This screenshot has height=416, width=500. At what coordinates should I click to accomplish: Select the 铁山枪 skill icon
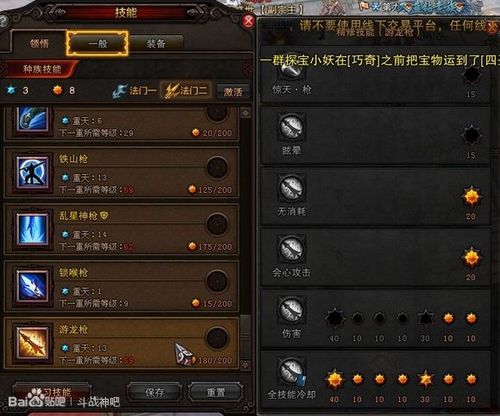click(x=32, y=173)
